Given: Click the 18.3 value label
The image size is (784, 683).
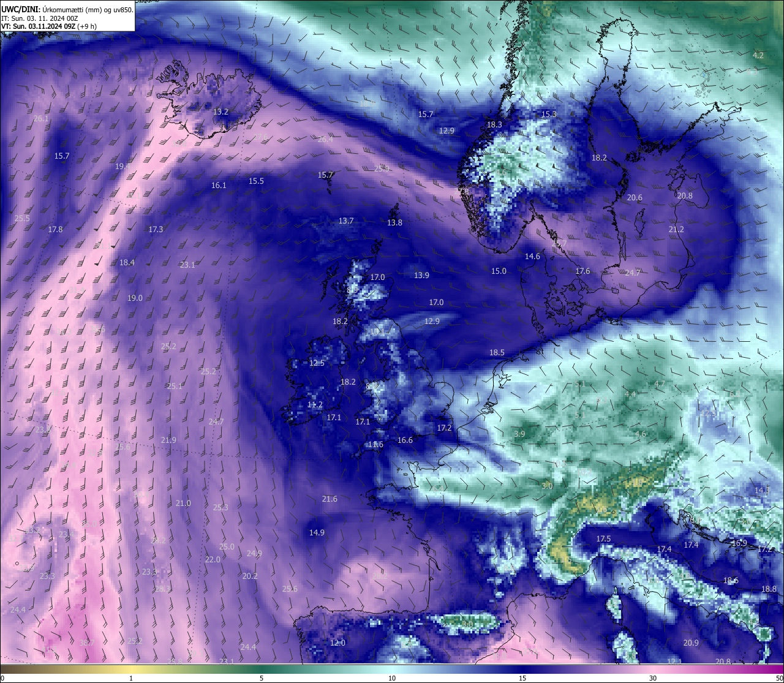Looking at the screenshot, I should tap(494, 124).
